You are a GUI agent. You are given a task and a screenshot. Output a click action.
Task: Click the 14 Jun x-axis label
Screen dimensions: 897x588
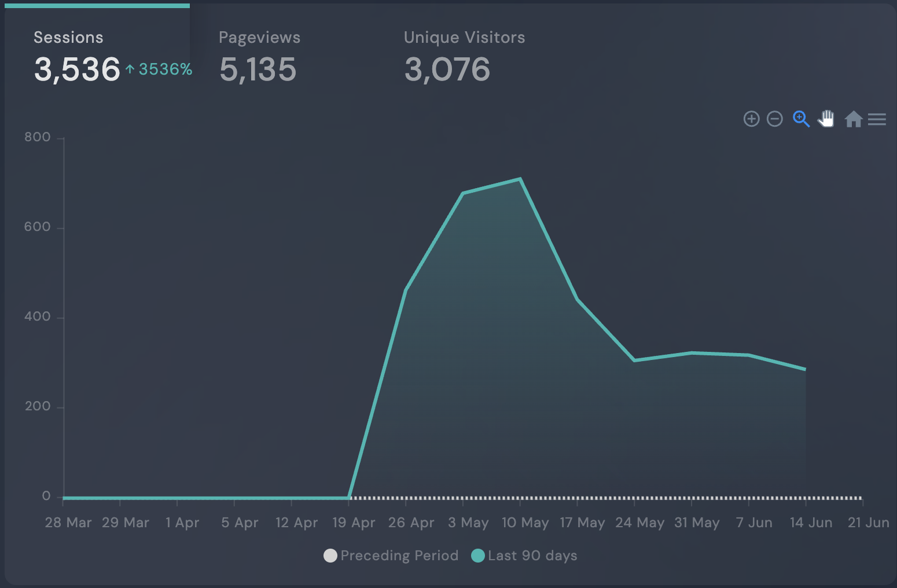pyautogui.click(x=811, y=523)
